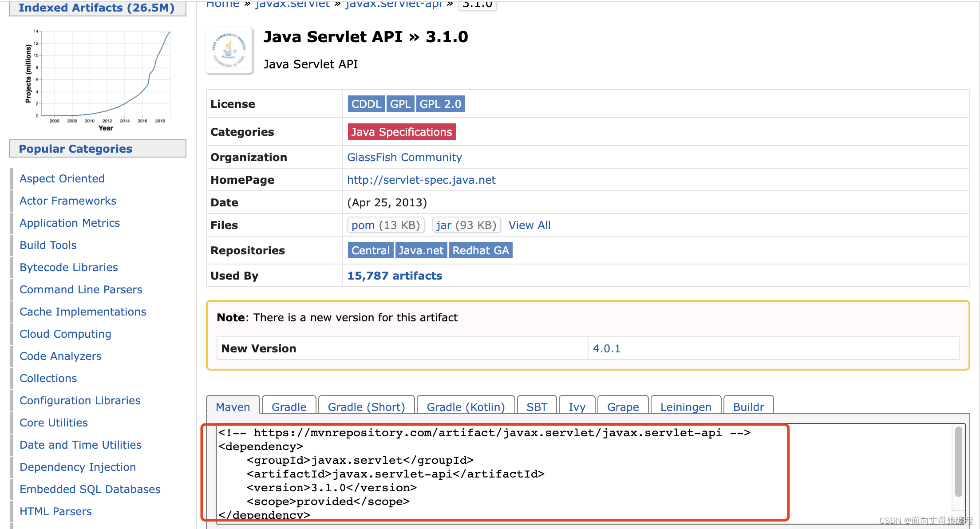
Task: Click View All files link
Action: 529,225
